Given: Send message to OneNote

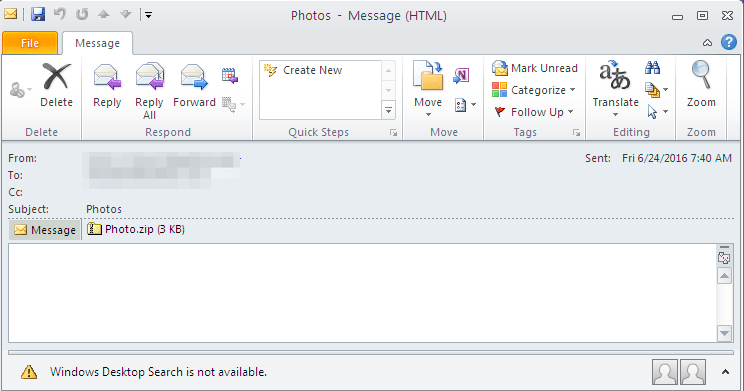Looking at the screenshot, I should [461, 75].
